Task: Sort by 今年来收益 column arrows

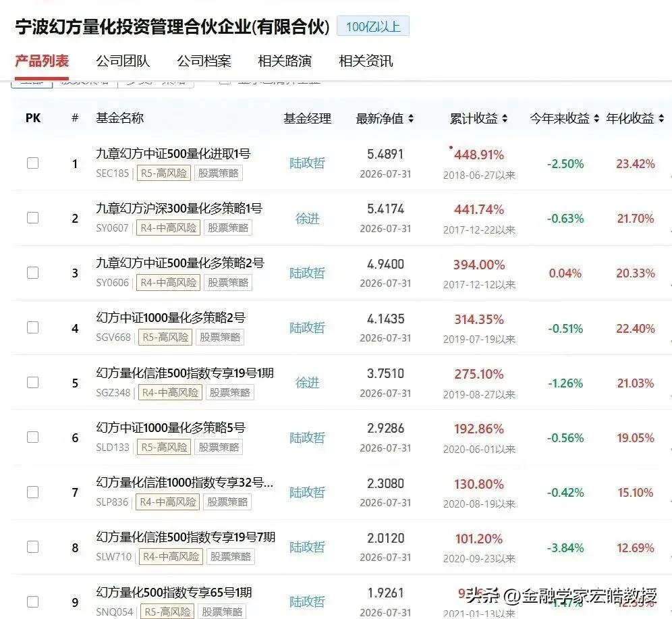Action: 596,118
